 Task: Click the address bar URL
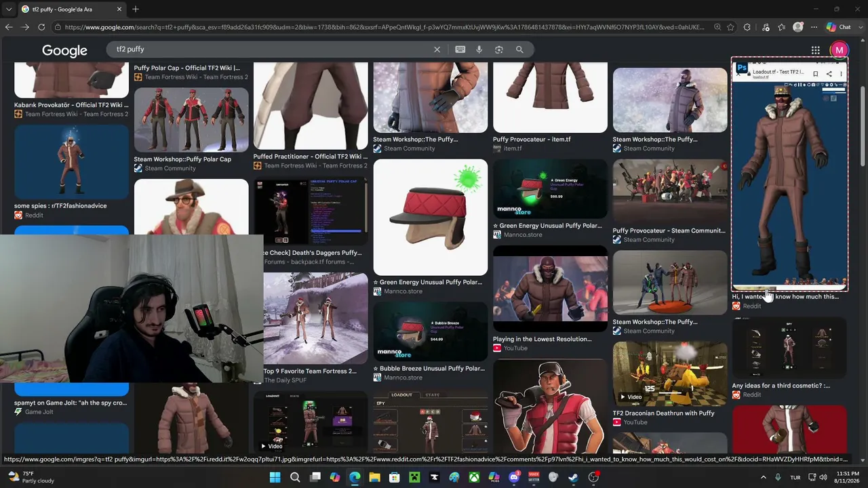[x=384, y=27]
